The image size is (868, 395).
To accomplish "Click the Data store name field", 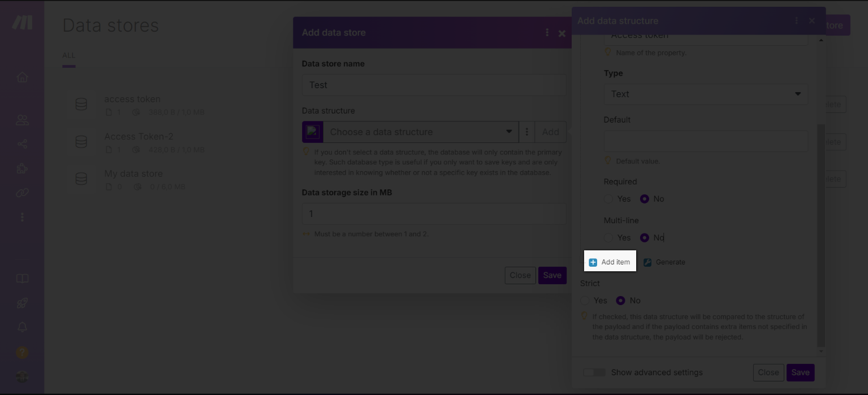I will coord(434,85).
